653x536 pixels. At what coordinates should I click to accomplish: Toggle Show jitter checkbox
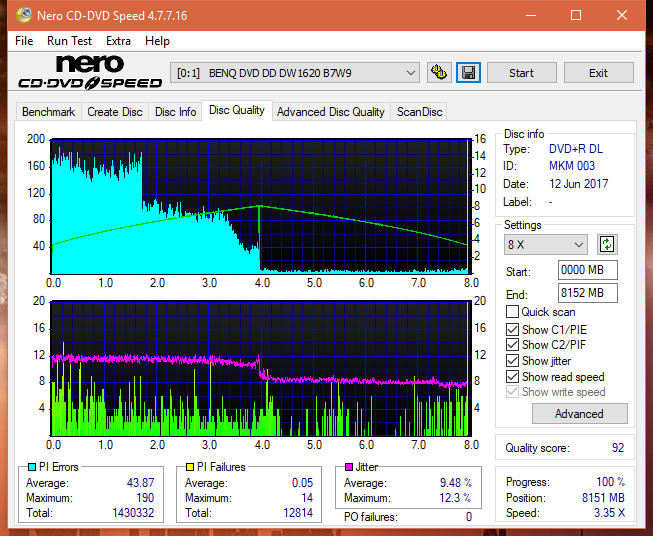512,361
